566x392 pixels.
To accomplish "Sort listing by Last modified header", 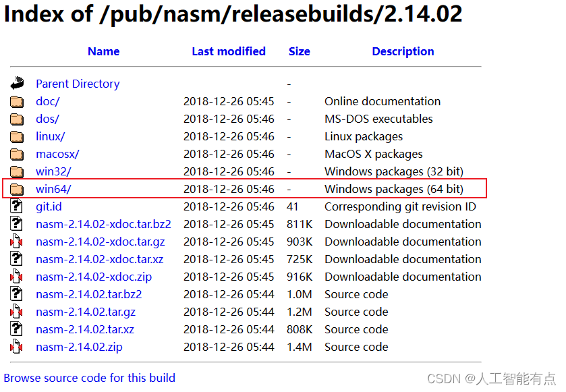I will coord(229,51).
